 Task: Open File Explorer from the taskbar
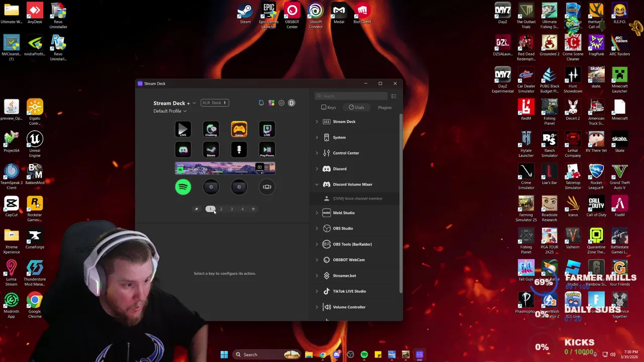click(308, 354)
